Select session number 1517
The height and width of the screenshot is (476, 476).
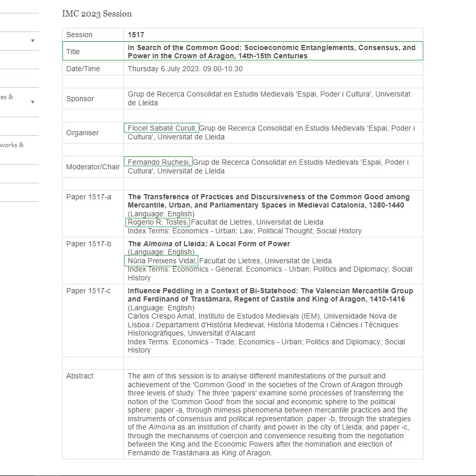point(136,35)
